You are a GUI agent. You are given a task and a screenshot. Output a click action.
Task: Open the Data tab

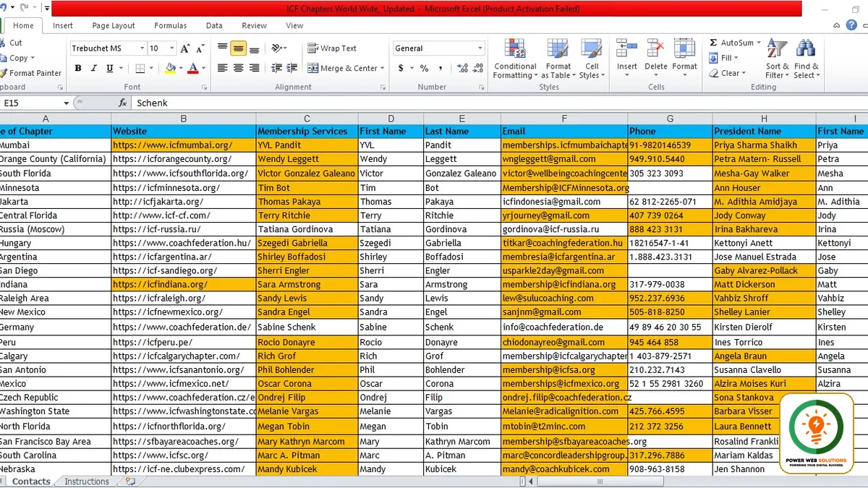coord(214,25)
